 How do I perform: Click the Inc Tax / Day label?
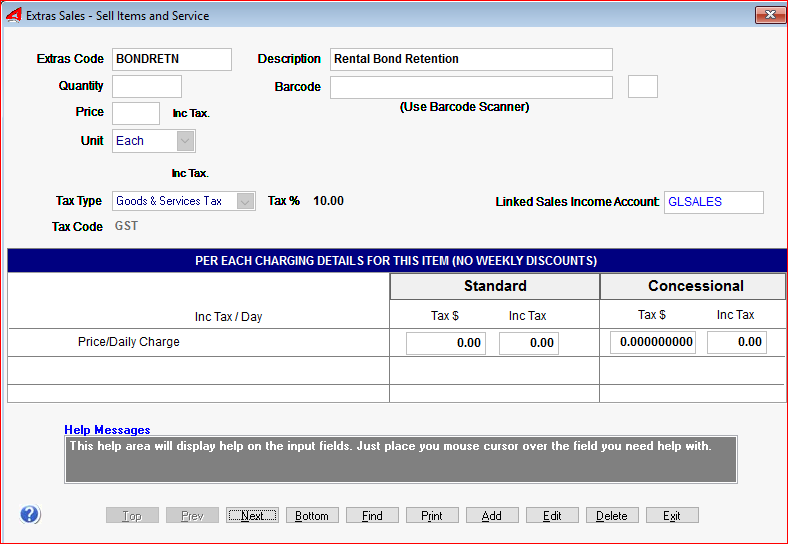pos(229,317)
